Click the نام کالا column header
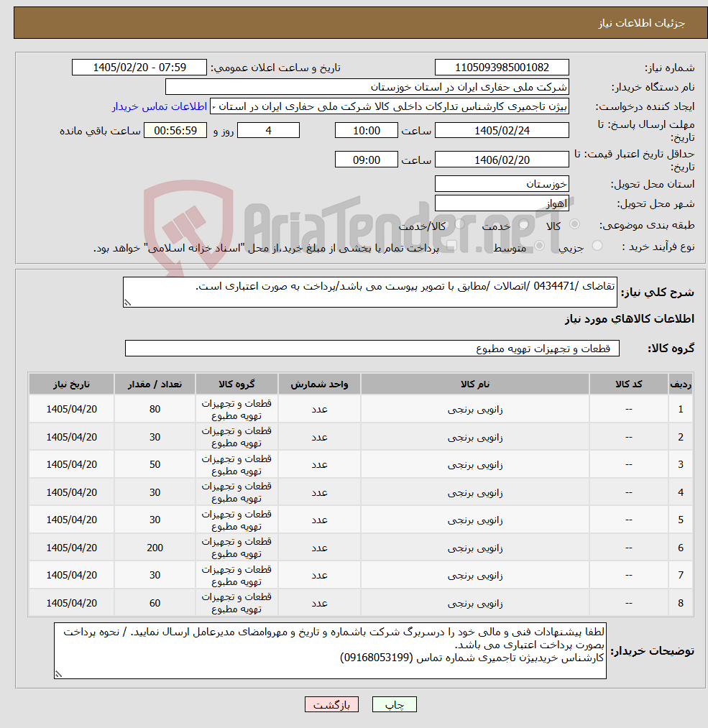Viewport: 708px width, 728px height. tap(475, 384)
